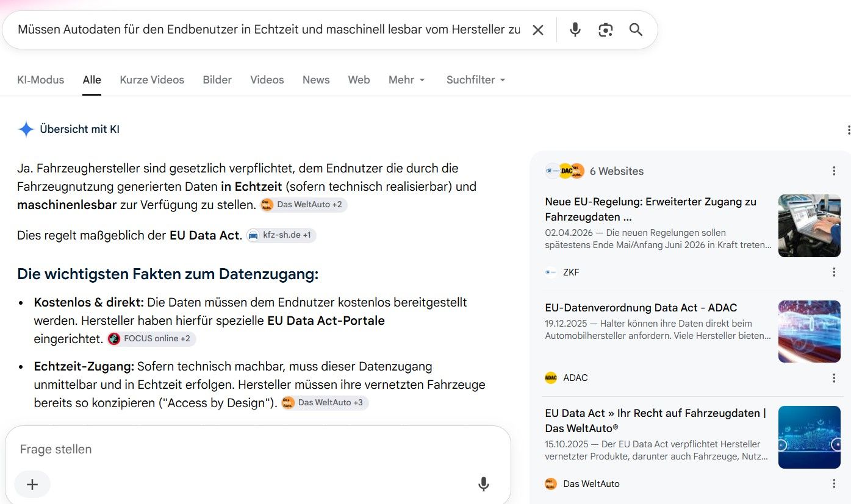Open the Web results tab
851x504 pixels.
(x=359, y=80)
